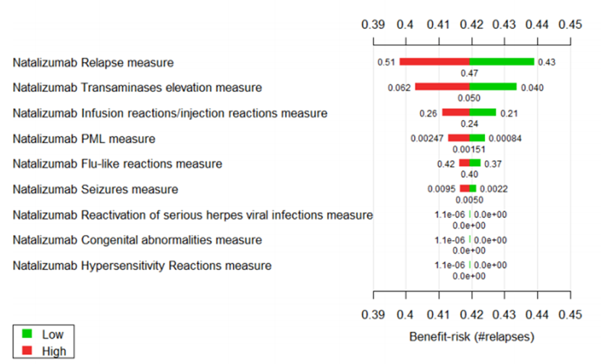Click the red PML measure bar
This screenshot has width=608, height=364.
(x=459, y=137)
